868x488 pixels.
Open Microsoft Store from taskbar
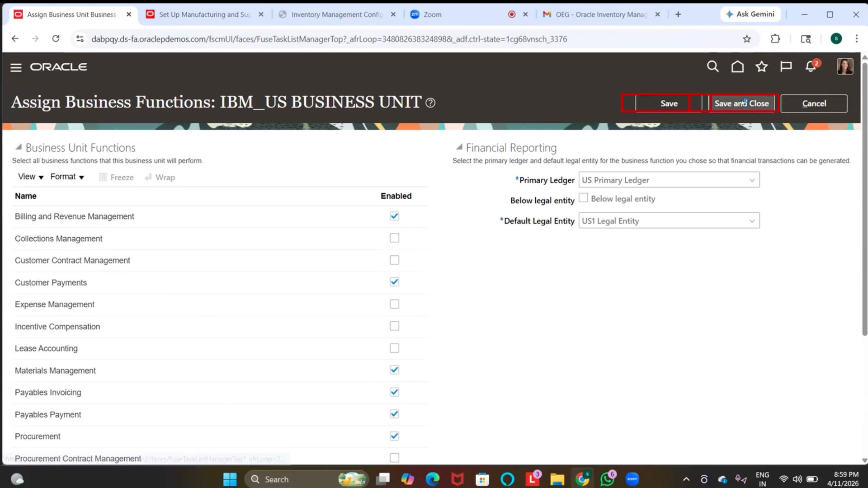482,479
